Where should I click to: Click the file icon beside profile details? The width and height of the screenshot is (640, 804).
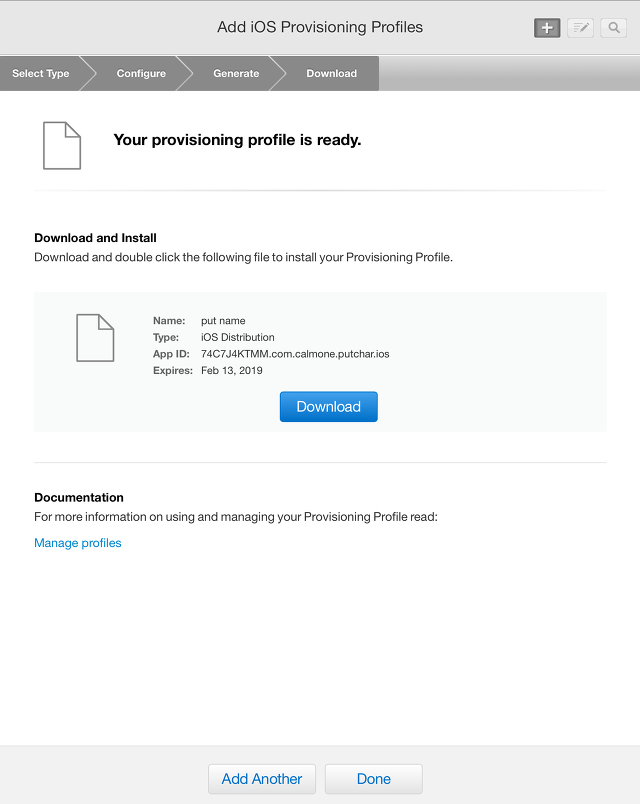pos(95,338)
